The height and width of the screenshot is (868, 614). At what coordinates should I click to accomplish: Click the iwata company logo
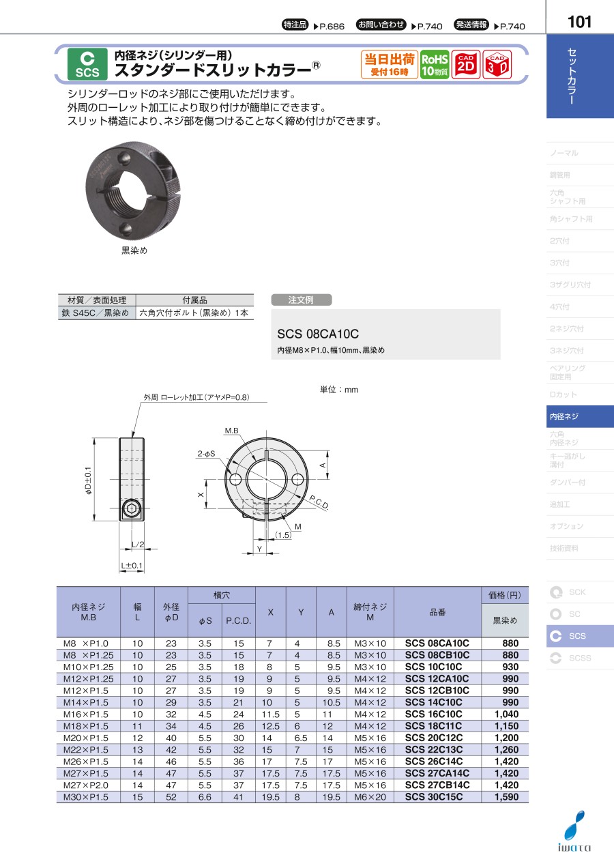[576, 833]
